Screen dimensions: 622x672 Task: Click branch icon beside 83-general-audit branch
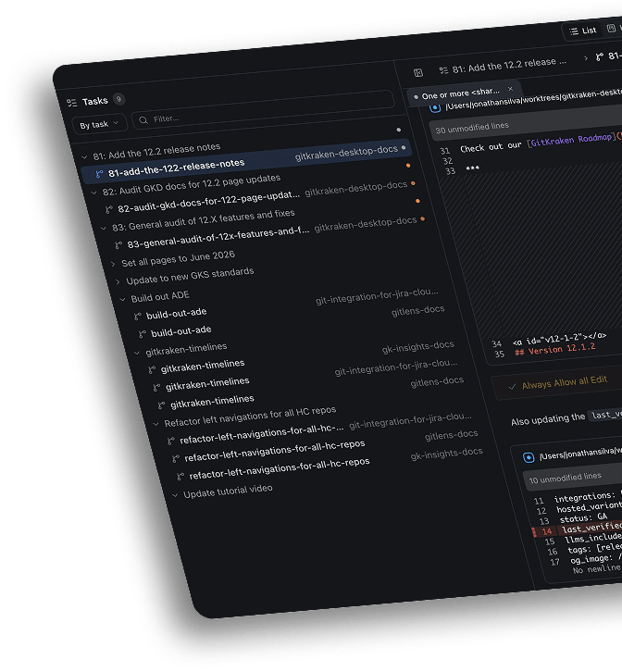tap(118, 244)
